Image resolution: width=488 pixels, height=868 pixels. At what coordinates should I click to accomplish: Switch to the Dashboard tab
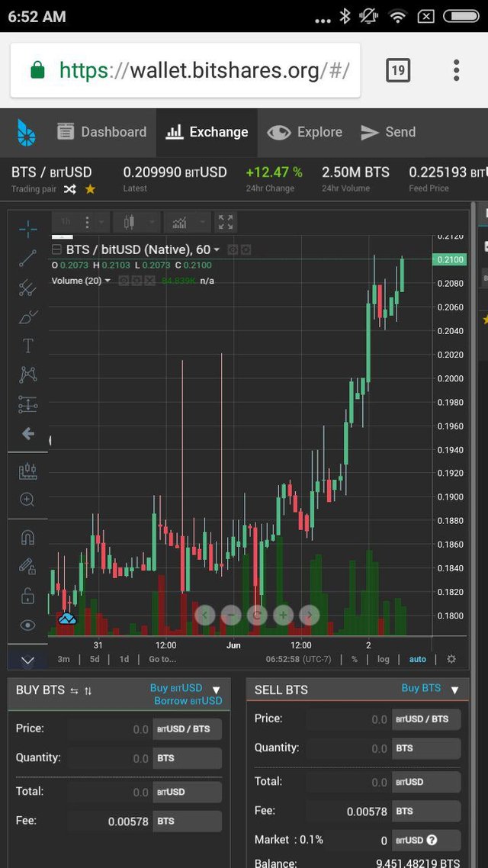[x=102, y=132]
